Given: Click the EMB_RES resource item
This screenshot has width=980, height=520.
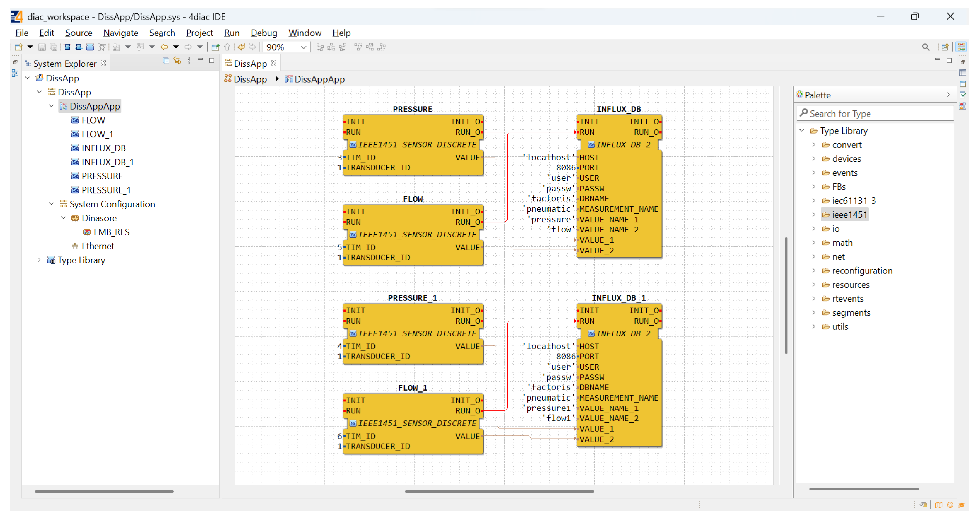Looking at the screenshot, I should point(112,232).
